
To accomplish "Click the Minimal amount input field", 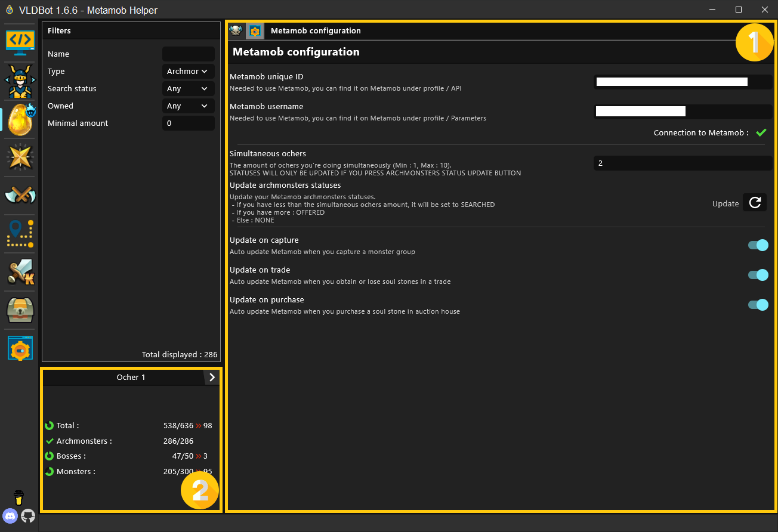I will pyautogui.click(x=188, y=123).
